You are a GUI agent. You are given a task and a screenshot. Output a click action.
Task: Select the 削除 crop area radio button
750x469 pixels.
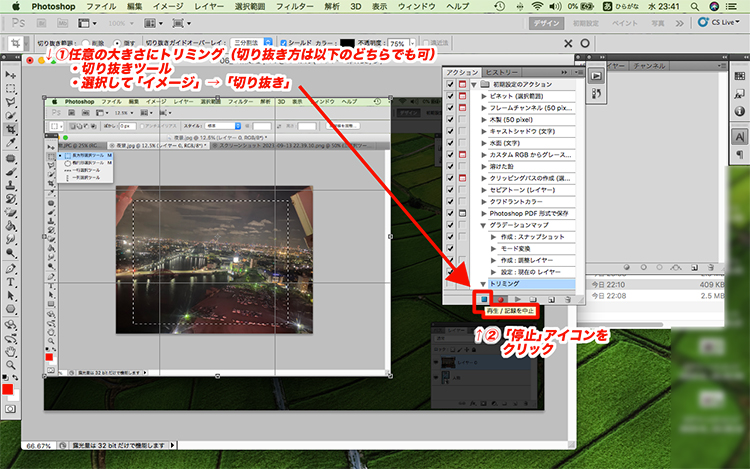[86, 43]
